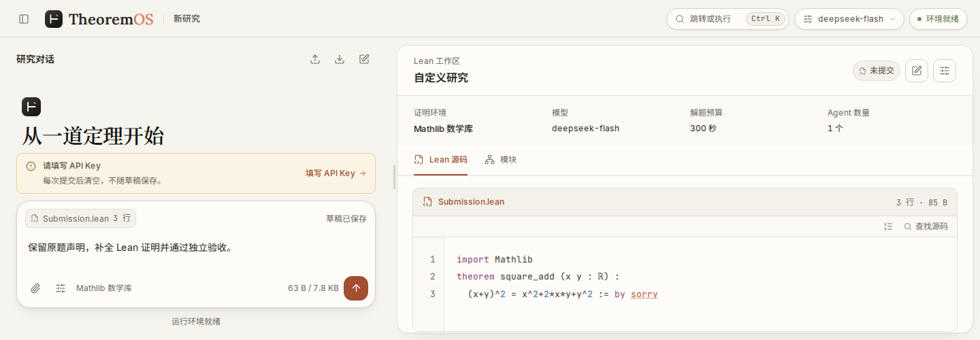This screenshot has height=340, width=980.
Task: Click the import Mathlib code line
Action: 495,260
